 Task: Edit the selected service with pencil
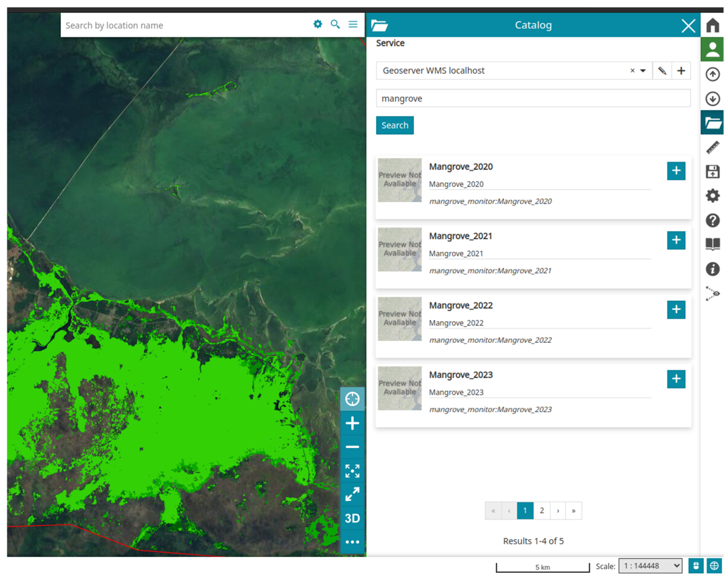pos(662,71)
